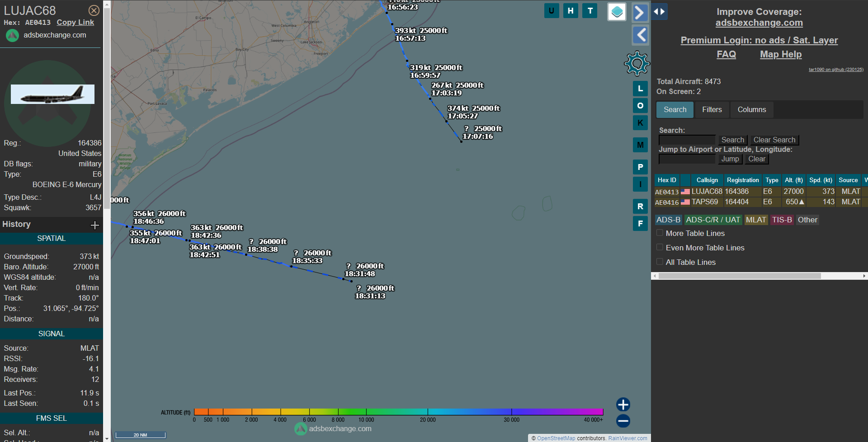Toggle the I map option button
This screenshot has height=442, width=868.
[640, 184]
